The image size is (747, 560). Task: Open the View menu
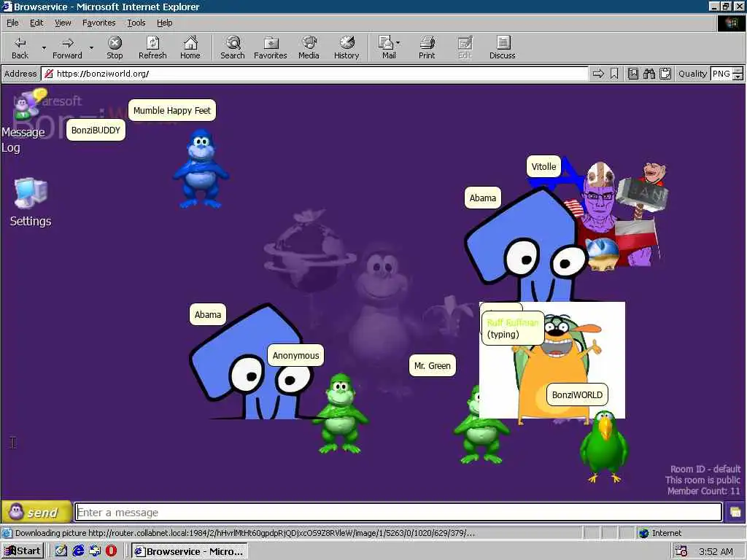pyautogui.click(x=63, y=23)
